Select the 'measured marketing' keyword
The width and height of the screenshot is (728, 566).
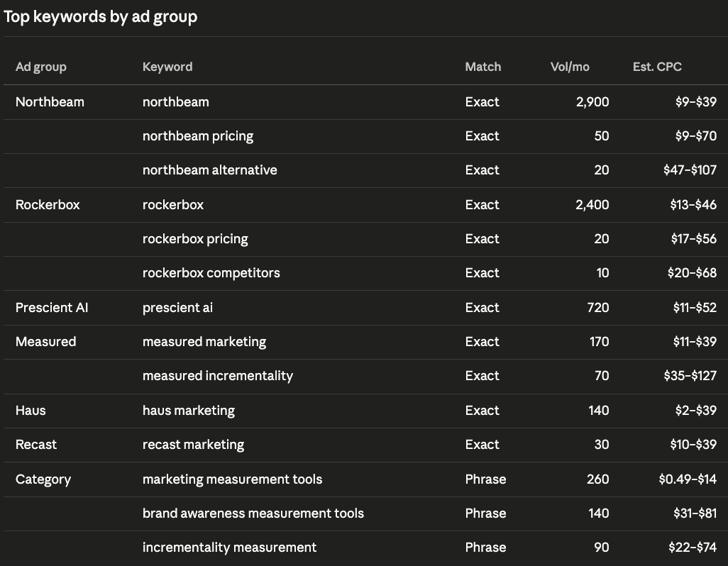point(204,342)
